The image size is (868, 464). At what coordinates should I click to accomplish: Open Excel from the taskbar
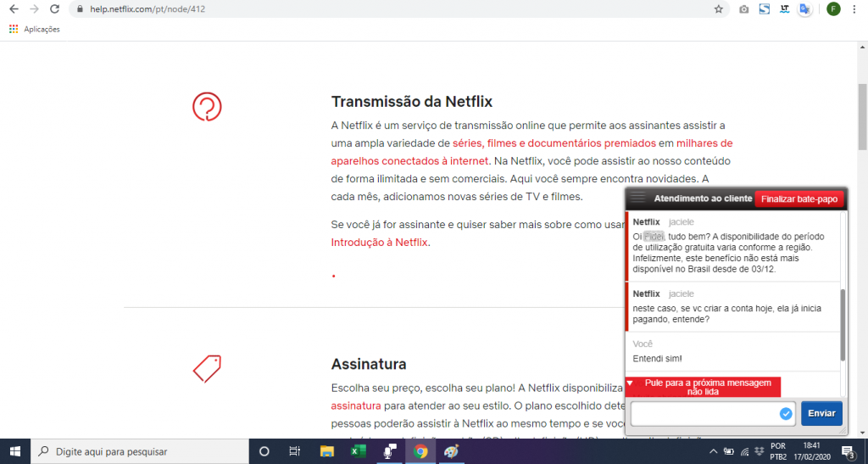click(358, 451)
